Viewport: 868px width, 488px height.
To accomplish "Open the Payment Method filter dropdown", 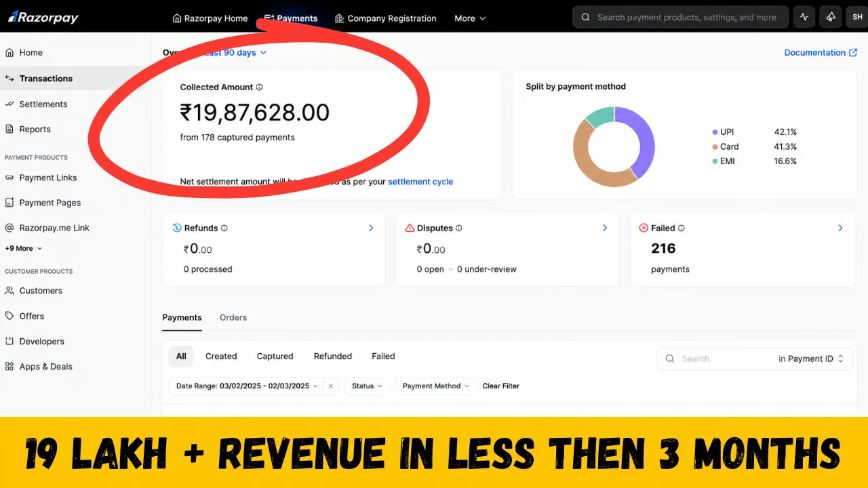I will point(436,386).
